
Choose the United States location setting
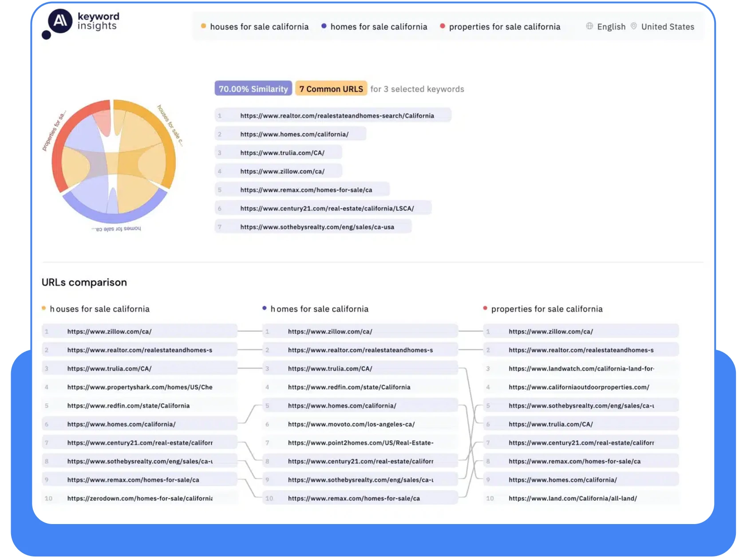coord(668,27)
